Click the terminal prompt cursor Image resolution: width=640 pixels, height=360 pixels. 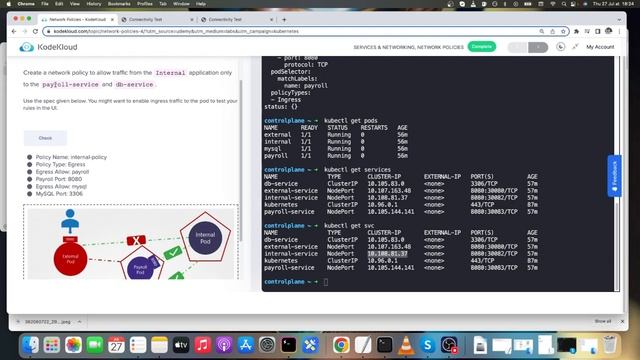click(x=326, y=282)
